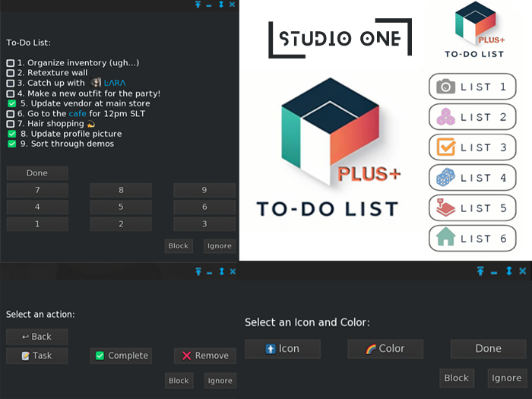
Task: Select number 8 button
Action: pos(121,190)
